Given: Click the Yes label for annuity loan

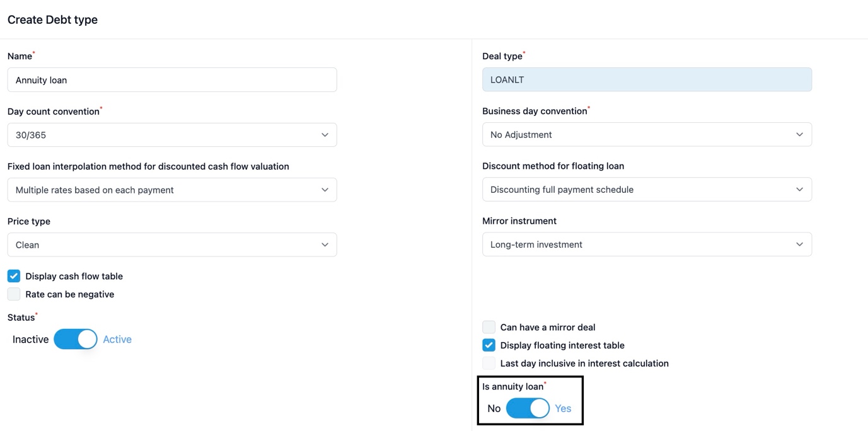Looking at the screenshot, I should click(x=563, y=408).
